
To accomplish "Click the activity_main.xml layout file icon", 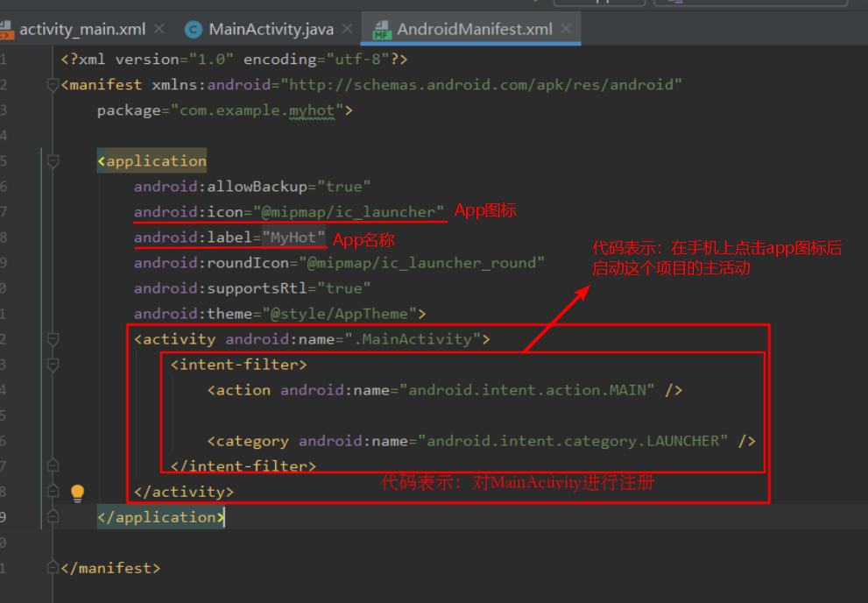I will point(6,30).
